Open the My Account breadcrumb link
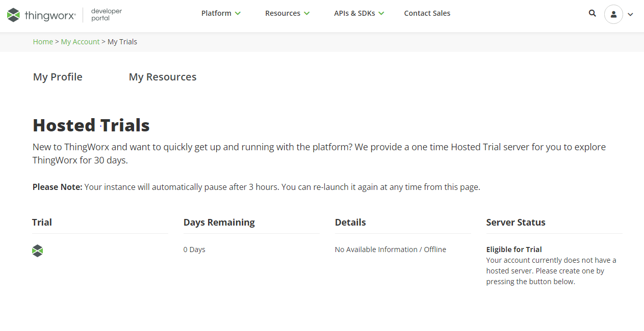 (80, 42)
